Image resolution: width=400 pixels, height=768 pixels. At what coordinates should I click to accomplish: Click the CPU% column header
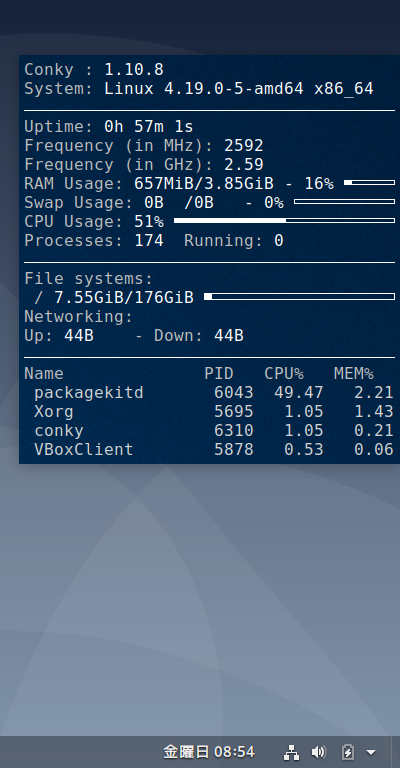coord(284,374)
